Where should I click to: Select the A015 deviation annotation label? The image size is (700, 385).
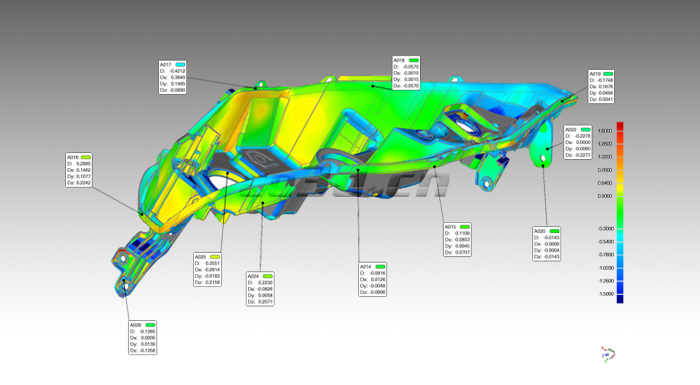click(x=457, y=240)
